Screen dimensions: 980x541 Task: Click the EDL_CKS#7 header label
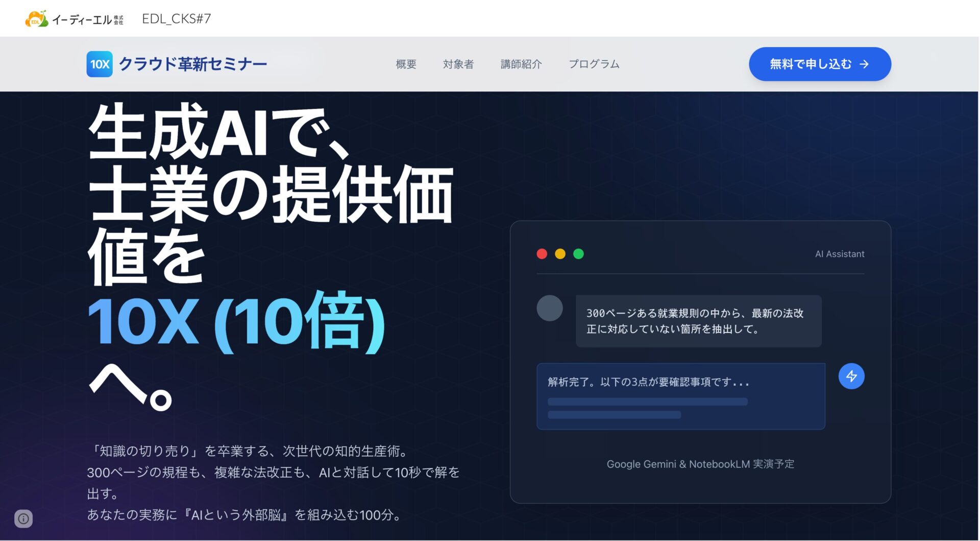pyautogui.click(x=177, y=18)
